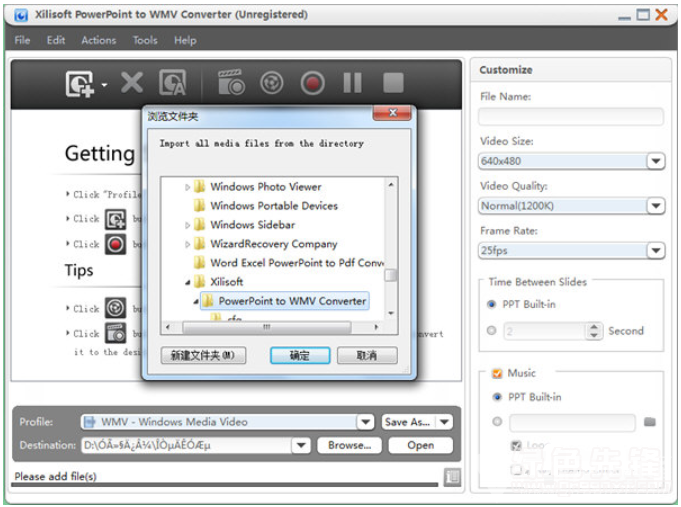Click the film reel icon under Tips
681x507 pixels.
pos(116,308)
